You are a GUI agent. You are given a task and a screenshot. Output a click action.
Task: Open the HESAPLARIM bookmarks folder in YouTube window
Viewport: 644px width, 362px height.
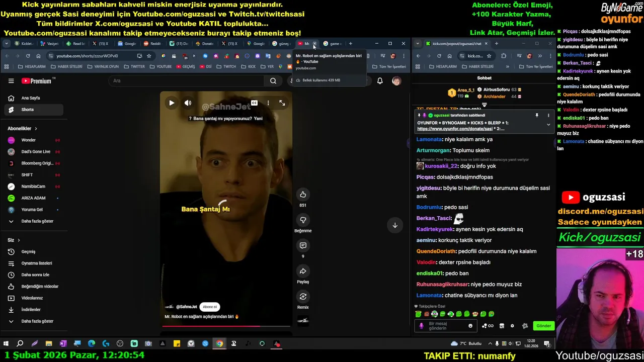[32, 66]
